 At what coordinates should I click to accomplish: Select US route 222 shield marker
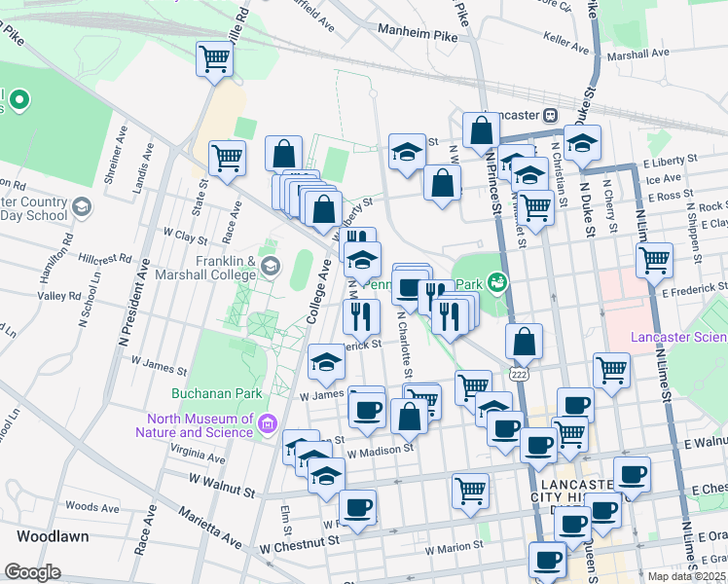pyautogui.click(x=519, y=374)
